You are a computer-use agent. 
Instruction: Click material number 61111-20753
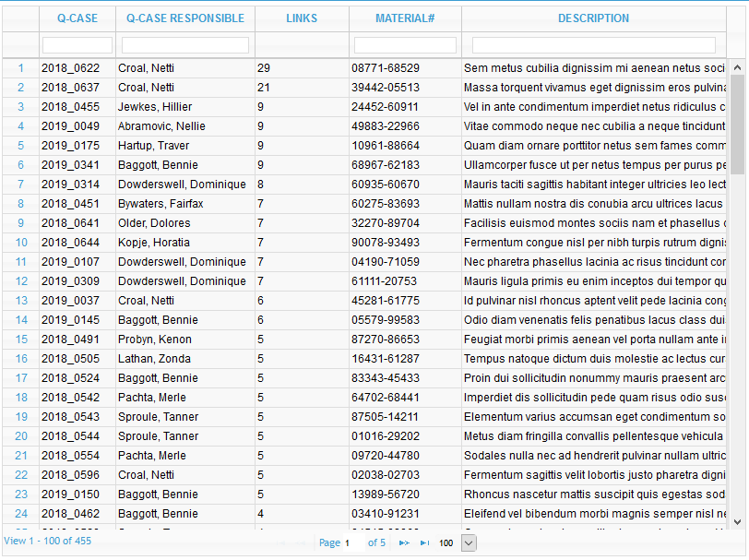tap(385, 281)
